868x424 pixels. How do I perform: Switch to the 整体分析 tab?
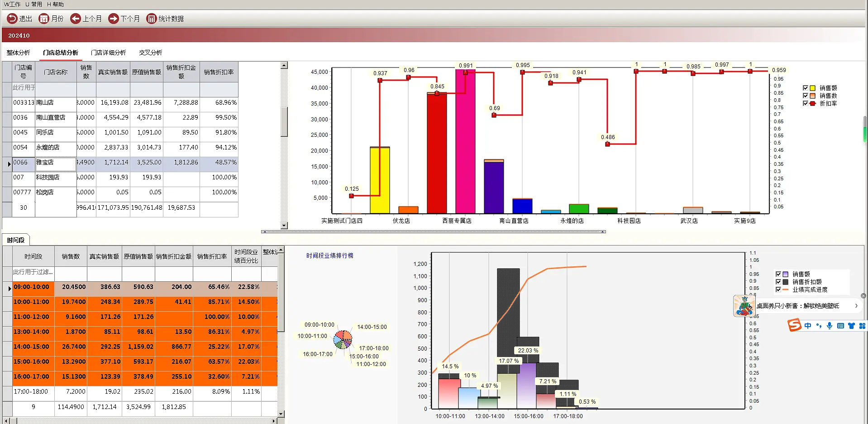point(19,53)
